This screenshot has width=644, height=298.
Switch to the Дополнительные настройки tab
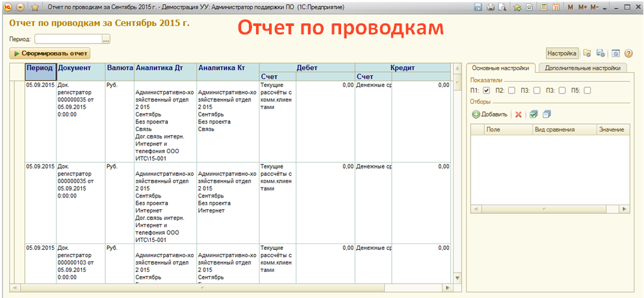pyautogui.click(x=582, y=68)
